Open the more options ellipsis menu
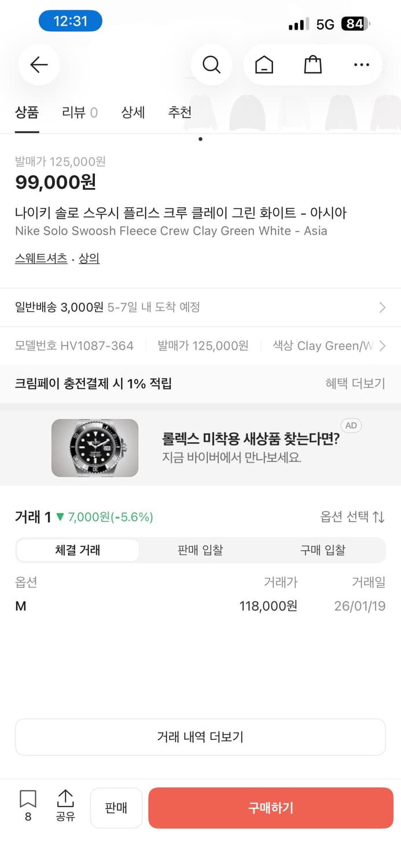Viewport: 401px width, 868px height. point(361,64)
